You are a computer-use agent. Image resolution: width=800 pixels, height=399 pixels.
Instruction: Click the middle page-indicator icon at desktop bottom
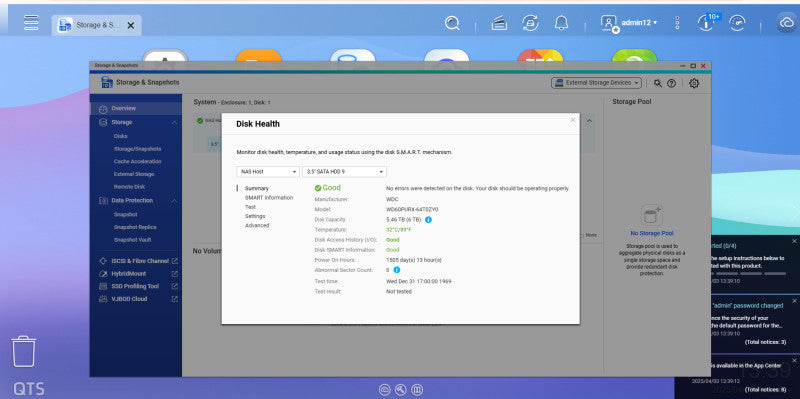[401, 390]
